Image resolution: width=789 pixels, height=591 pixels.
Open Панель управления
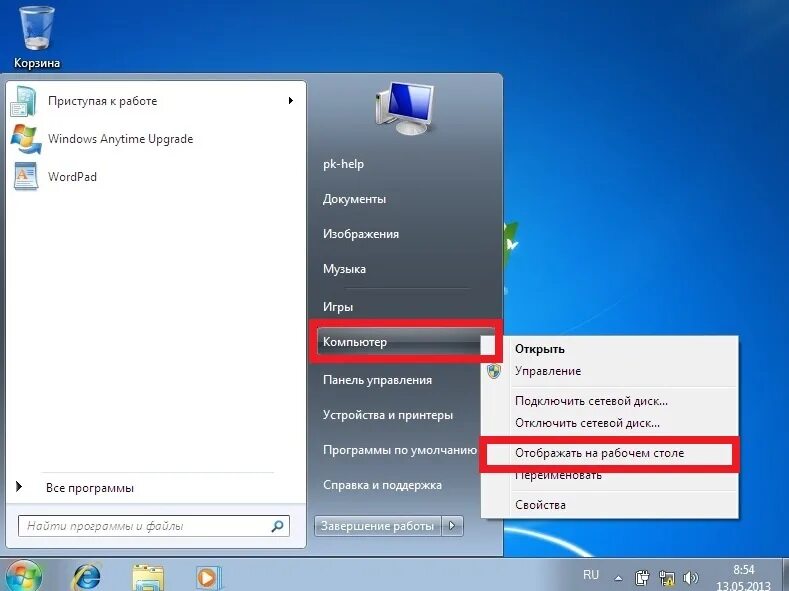(x=377, y=380)
